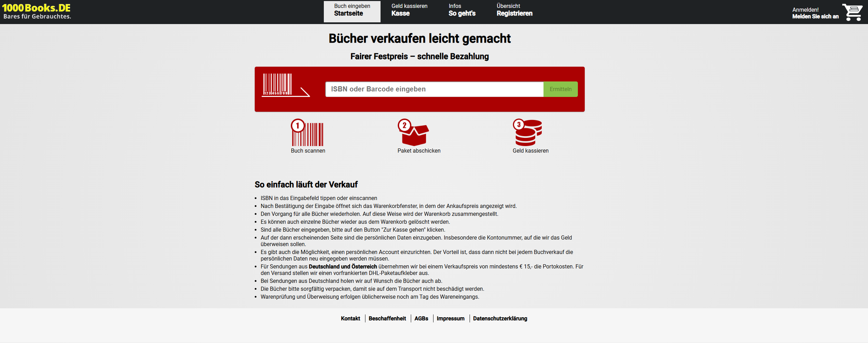Click the number 3 badge above Geld kassieren
The image size is (868, 343).
point(518,125)
